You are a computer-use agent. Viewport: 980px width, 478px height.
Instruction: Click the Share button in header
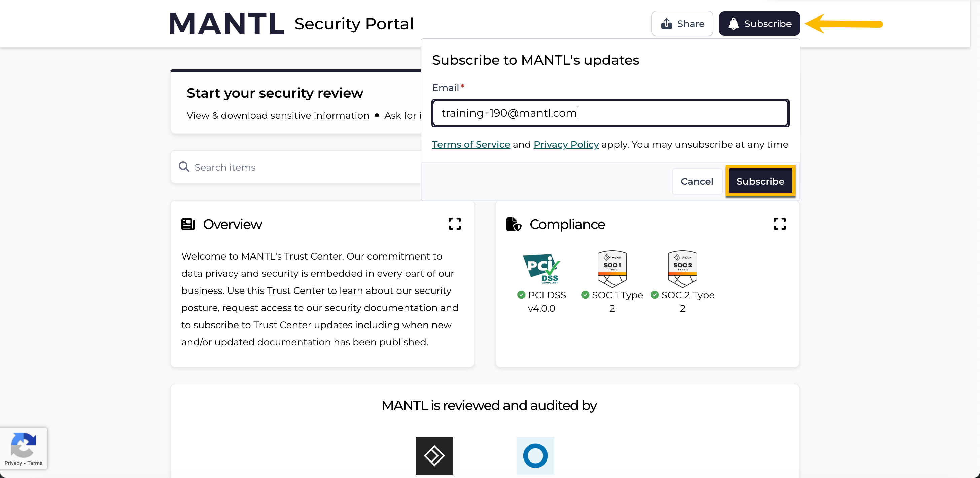682,24
